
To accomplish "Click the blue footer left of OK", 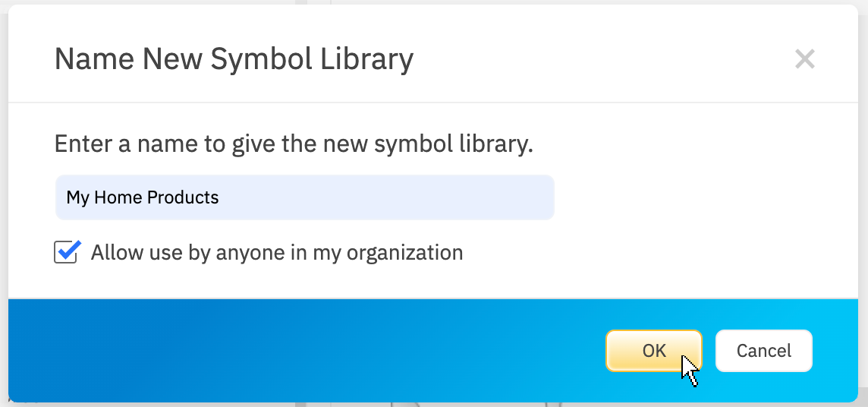I will 303,350.
